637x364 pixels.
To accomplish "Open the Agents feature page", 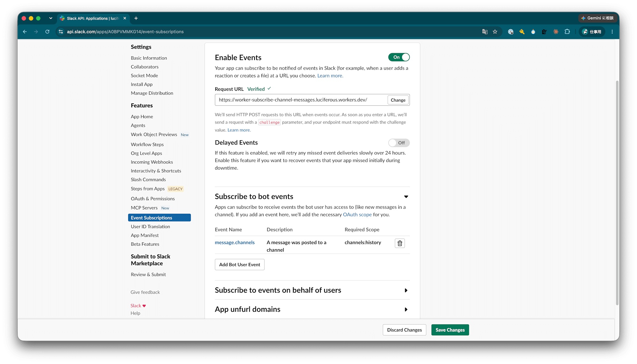I will tap(138, 126).
